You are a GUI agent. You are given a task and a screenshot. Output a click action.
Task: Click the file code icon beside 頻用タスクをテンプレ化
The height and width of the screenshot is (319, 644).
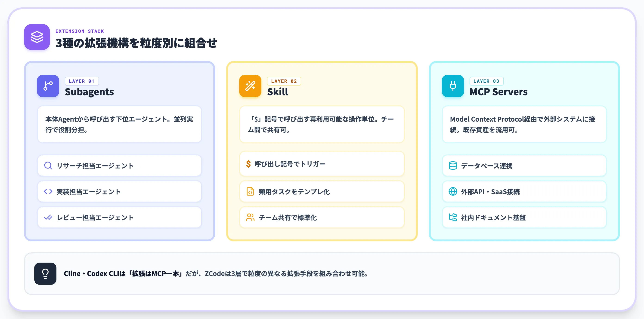point(250,191)
